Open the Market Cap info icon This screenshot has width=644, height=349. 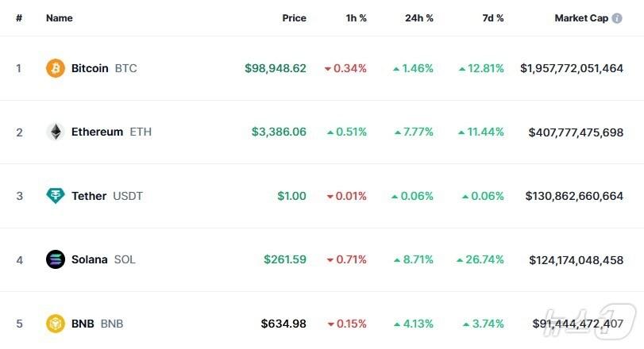pos(617,17)
